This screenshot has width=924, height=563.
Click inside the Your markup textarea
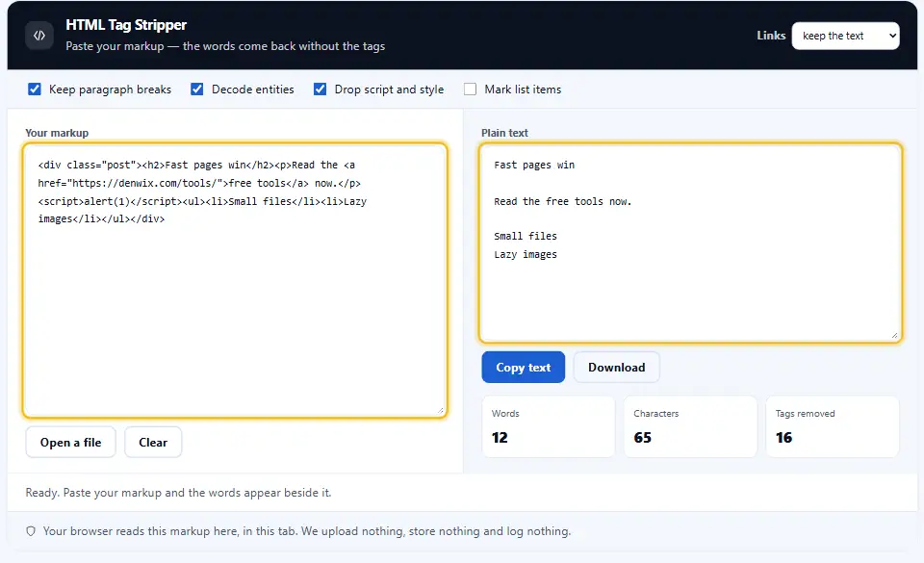tap(235, 280)
